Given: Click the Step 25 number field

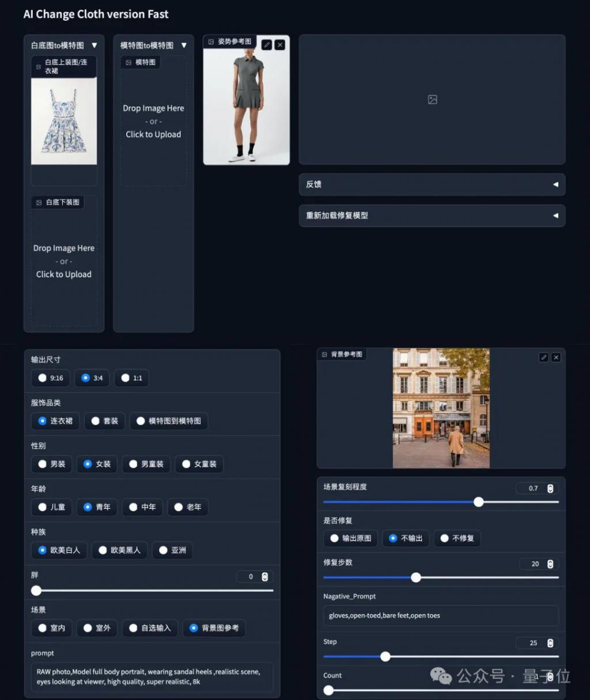Looking at the screenshot, I should click(537, 643).
